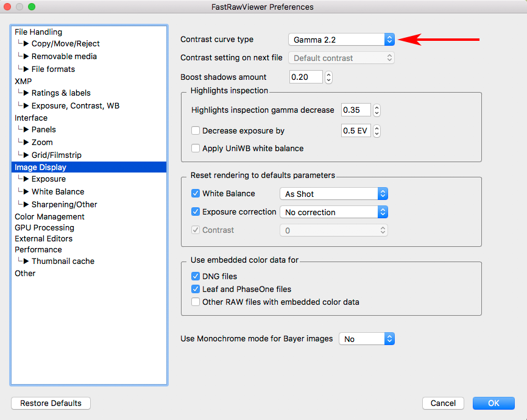This screenshot has width=527, height=420.
Task: Click the 0.5 EV exposure stepper
Action: 377,131
